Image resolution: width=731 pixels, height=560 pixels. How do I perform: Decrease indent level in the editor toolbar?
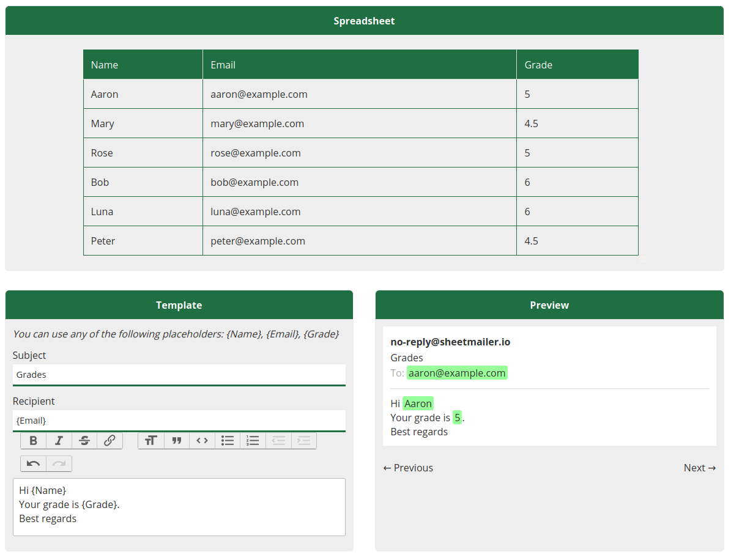(x=278, y=441)
